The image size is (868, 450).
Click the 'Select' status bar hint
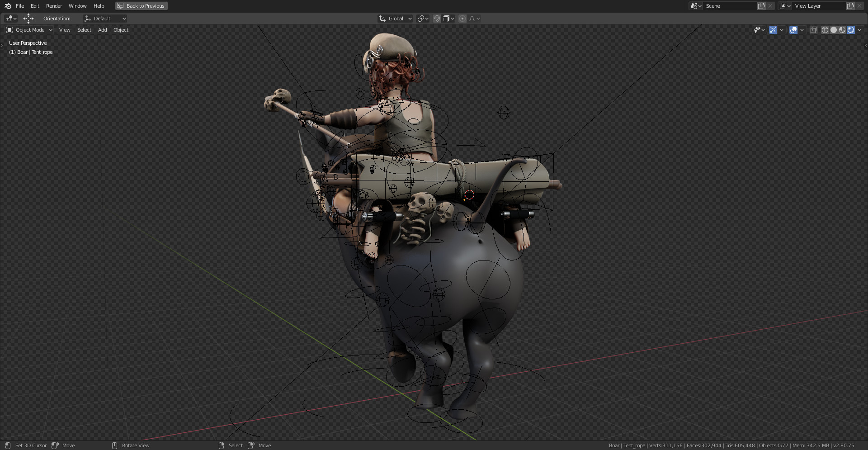coord(236,445)
